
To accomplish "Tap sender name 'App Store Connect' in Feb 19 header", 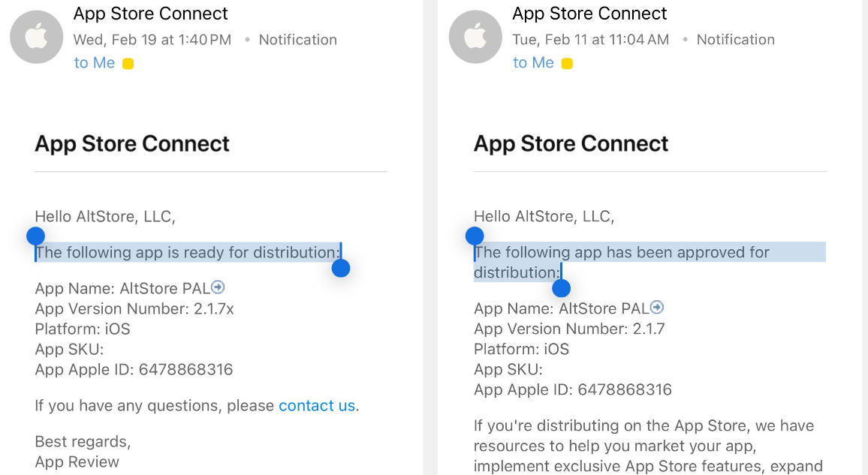I will [151, 14].
